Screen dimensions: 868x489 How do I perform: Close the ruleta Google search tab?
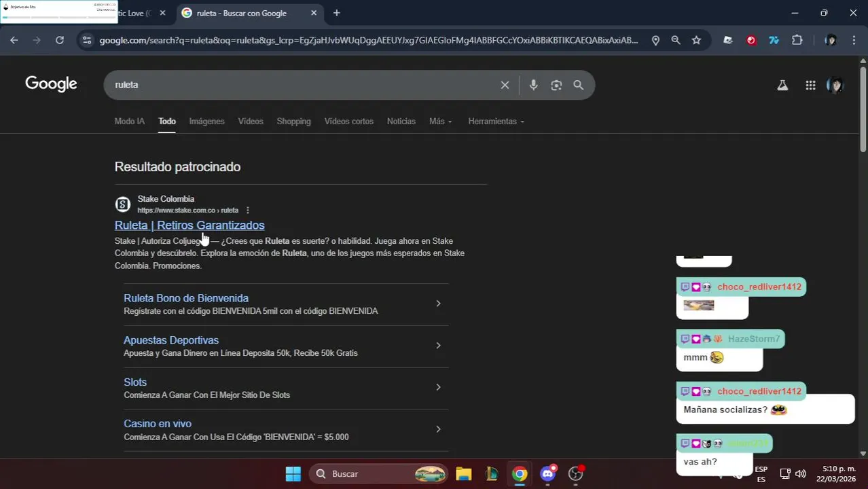[314, 13]
